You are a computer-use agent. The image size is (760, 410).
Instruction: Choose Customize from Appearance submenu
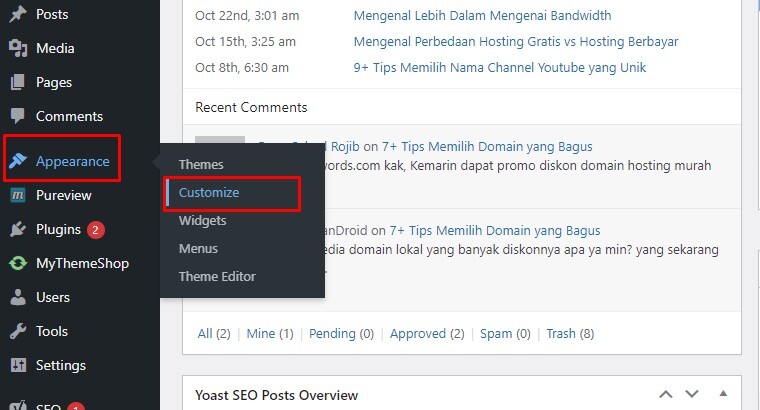(209, 192)
